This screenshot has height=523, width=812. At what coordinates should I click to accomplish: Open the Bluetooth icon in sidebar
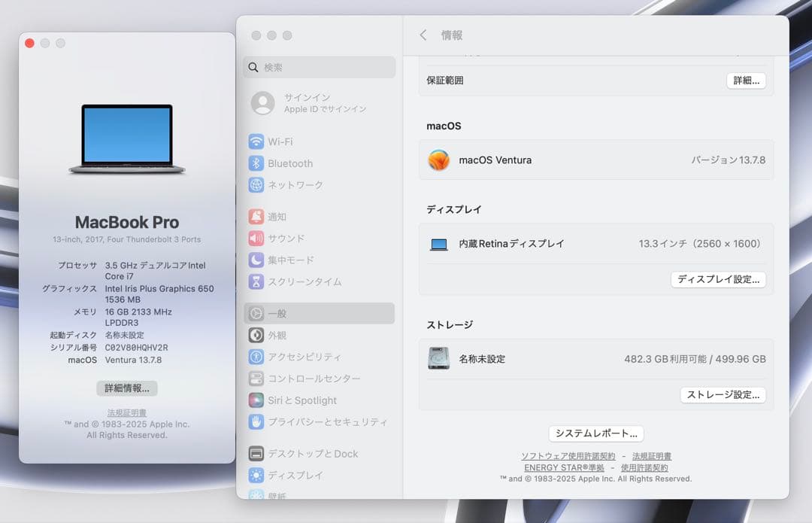pyautogui.click(x=256, y=163)
